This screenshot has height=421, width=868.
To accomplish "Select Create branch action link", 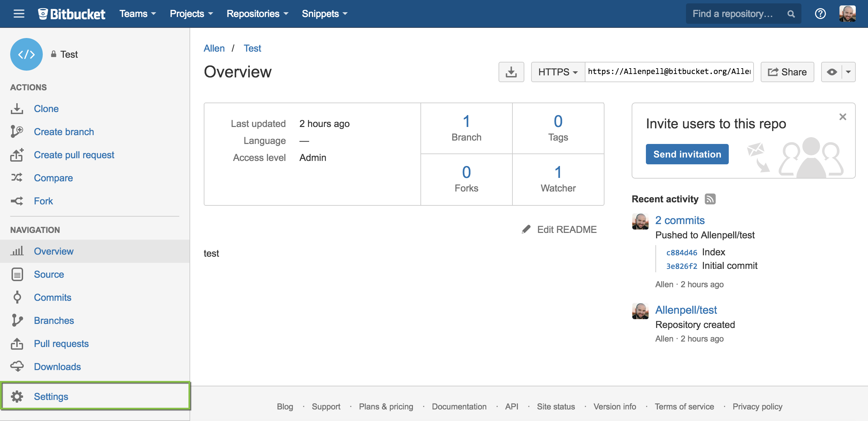I will point(64,132).
